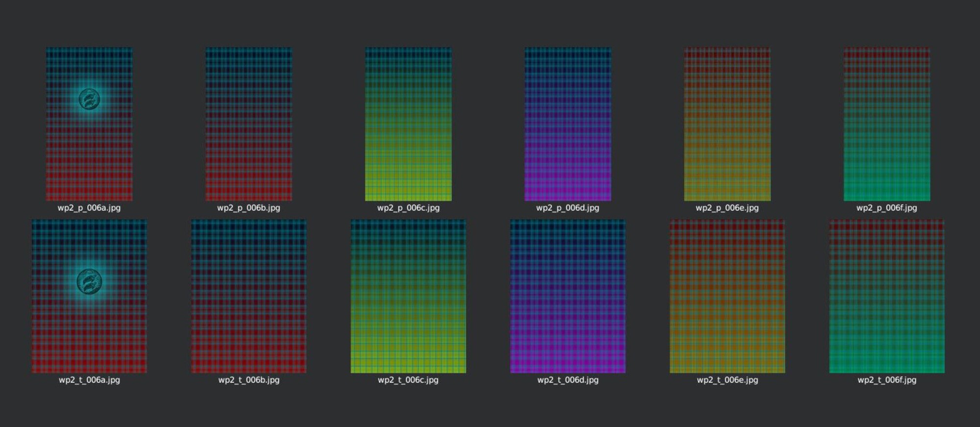
Task: Click the file name wp2_t_006a.jpg
Action: pos(89,380)
